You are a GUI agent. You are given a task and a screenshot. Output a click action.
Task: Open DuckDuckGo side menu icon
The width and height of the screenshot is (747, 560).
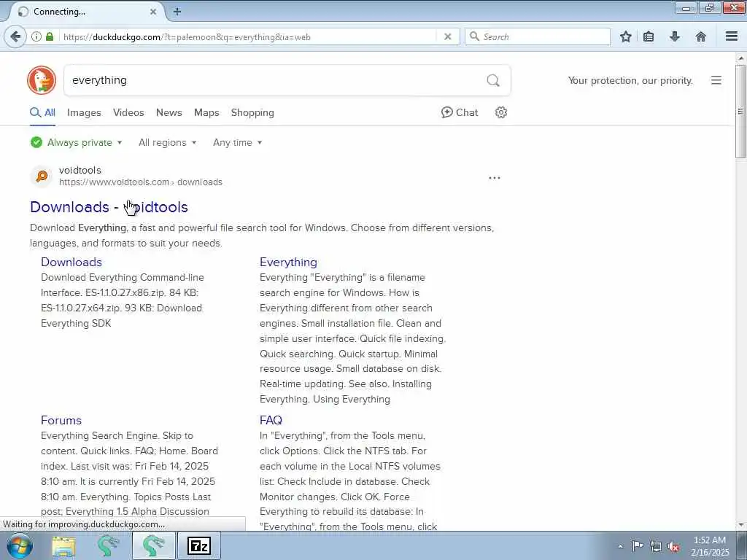(716, 80)
